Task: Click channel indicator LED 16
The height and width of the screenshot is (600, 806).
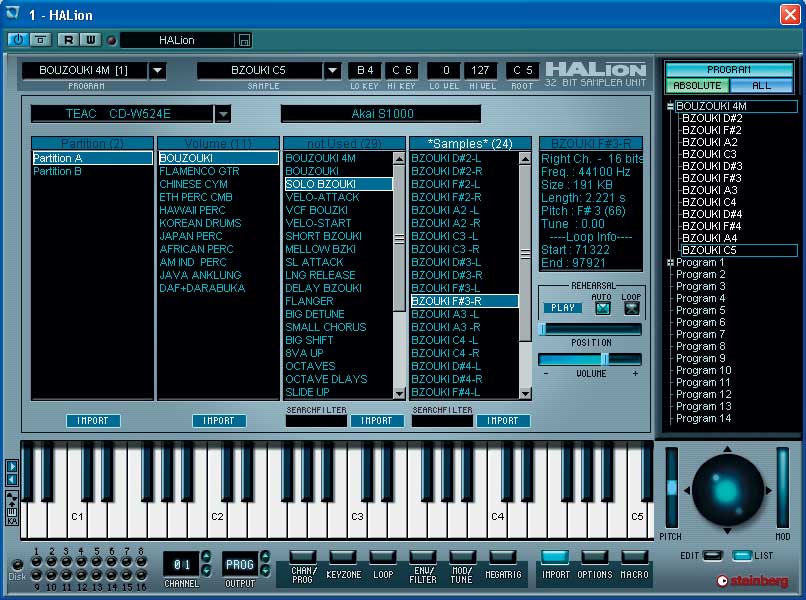Action: (x=141, y=574)
